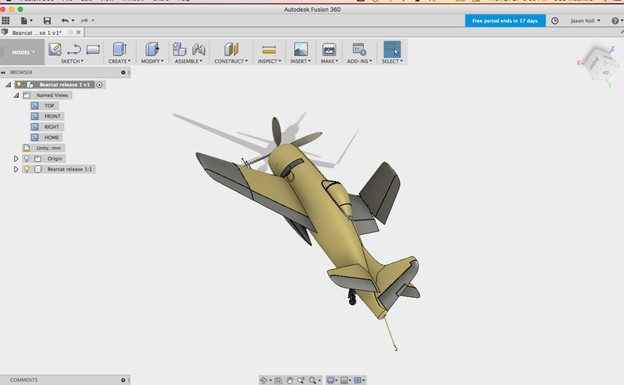Select the Press Pull modify tool
The image size is (624, 385).
click(152, 49)
